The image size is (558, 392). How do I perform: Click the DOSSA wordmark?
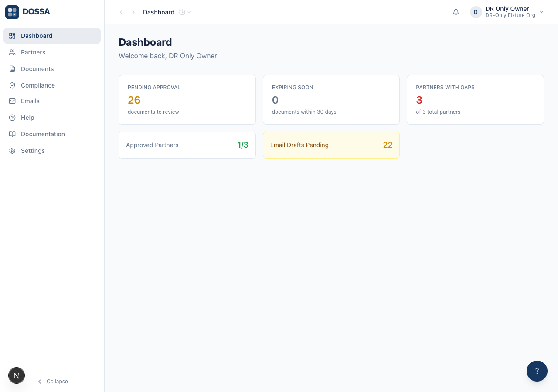[x=36, y=12]
